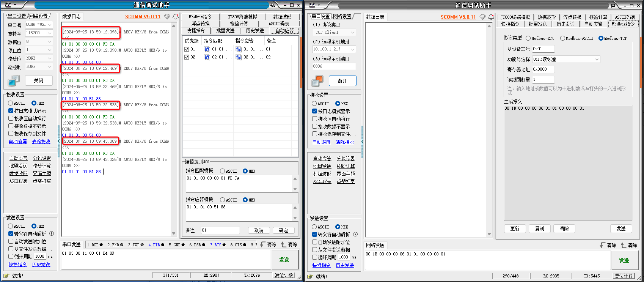Click the bell icon in the left window
The height and width of the screenshot is (282, 644).
(176, 17)
